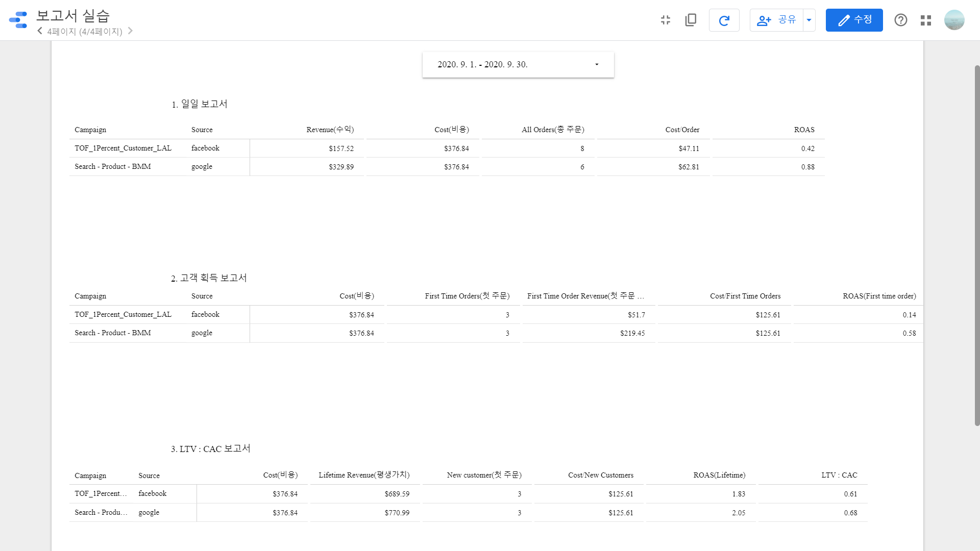Viewport: 980px width, 551px height.
Task: Sort by Revenue(수익) column header
Action: tap(330, 130)
